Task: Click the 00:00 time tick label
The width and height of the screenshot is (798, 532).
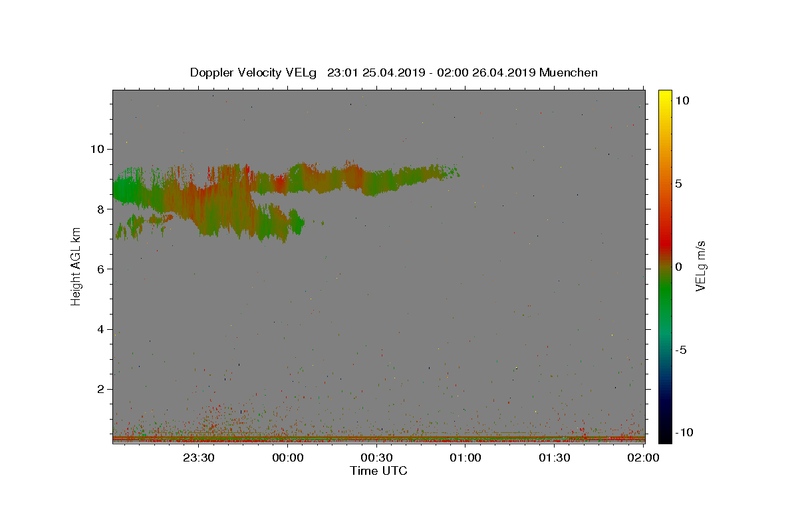Action: click(x=288, y=458)
